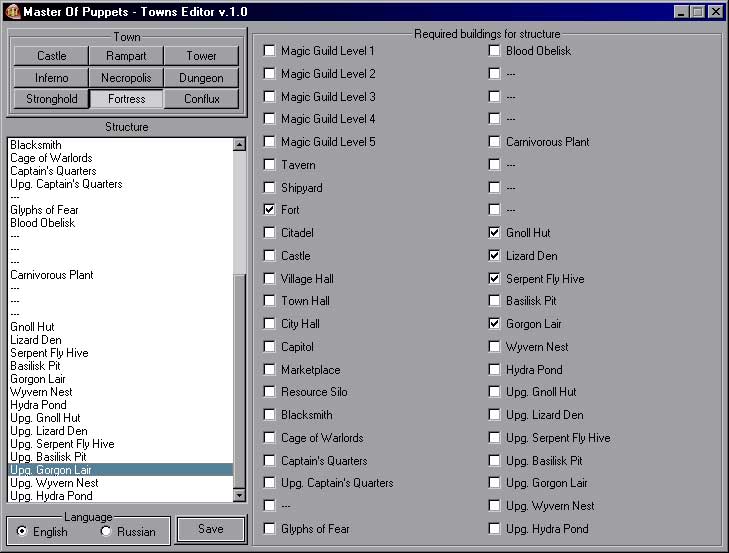This screenshot has height=553, width=729.
Task: Check the Resource Silo requirement
Action: coord(269,392)
